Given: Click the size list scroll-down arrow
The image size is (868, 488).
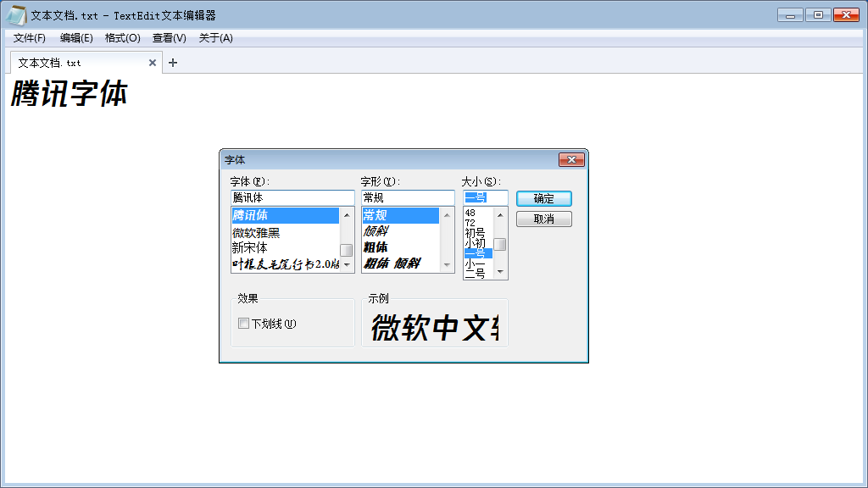Looking at the screenshot, I should (x=500, y=272).
